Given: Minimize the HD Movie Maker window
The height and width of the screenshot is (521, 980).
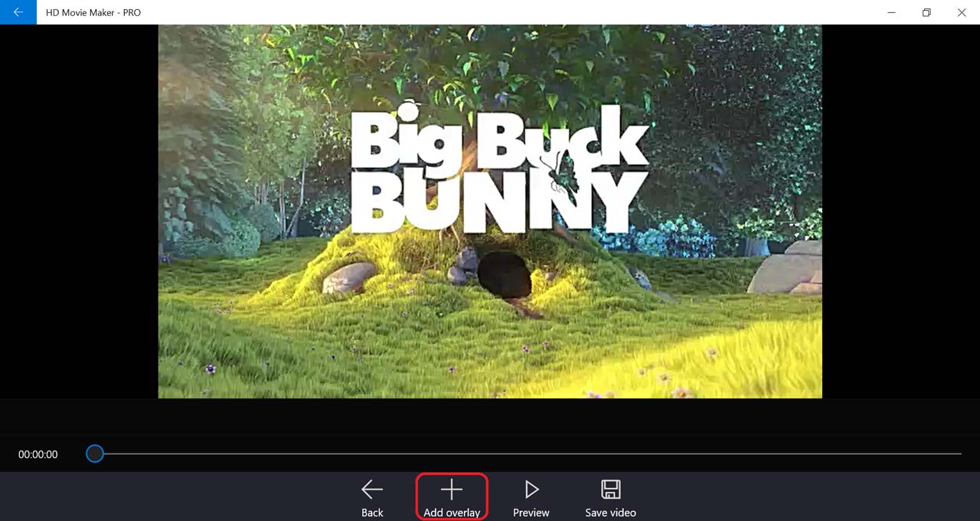Looking at the screenshot, I should point(891,12).
